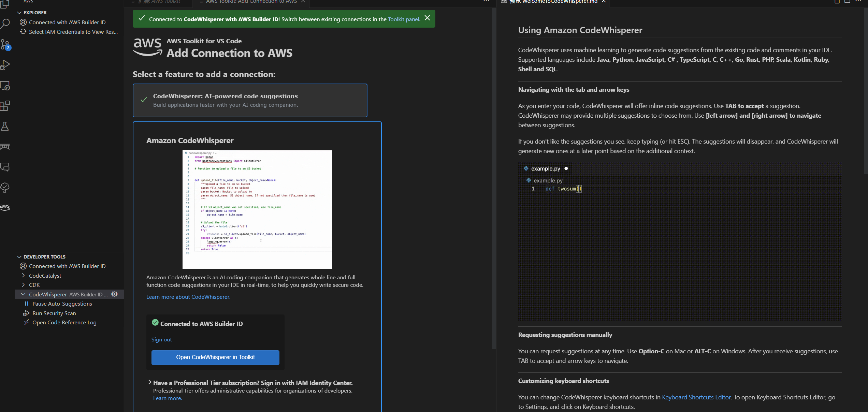Open the AWS view in the activity bar
The height and width of the screenshot is (412, 868).
tap(5, 207)
